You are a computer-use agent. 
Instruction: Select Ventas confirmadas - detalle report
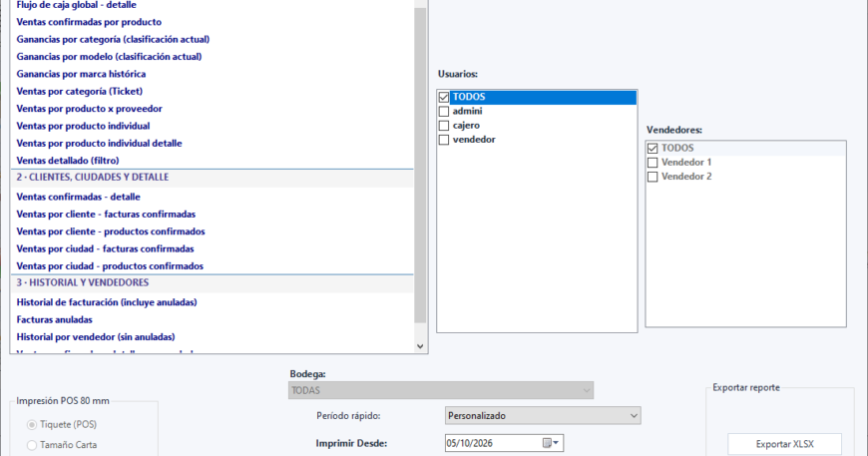(78, 197)
